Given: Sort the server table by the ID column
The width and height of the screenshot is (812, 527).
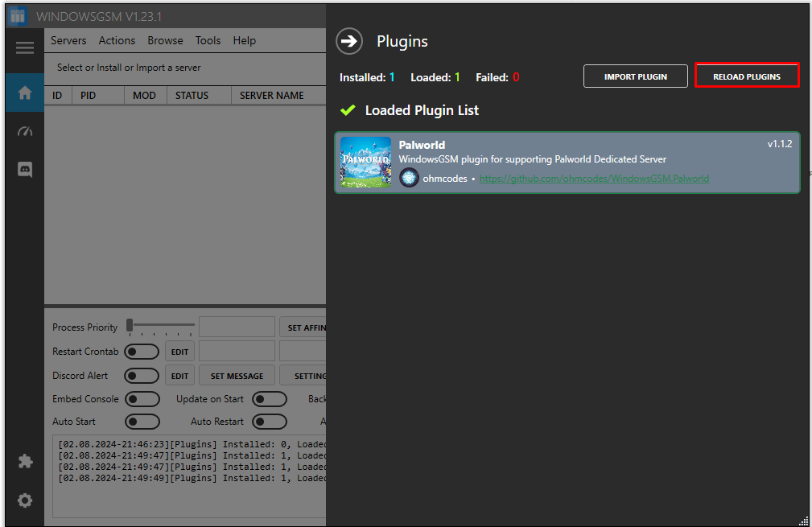Looking at the screenshot, I should pos(57,96).
